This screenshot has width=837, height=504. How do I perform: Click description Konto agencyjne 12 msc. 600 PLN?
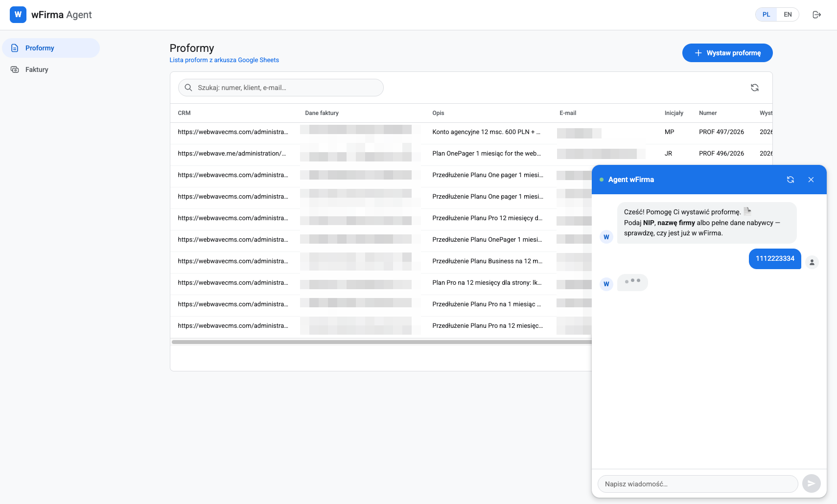pyautogui.click(x=487, y=132)
